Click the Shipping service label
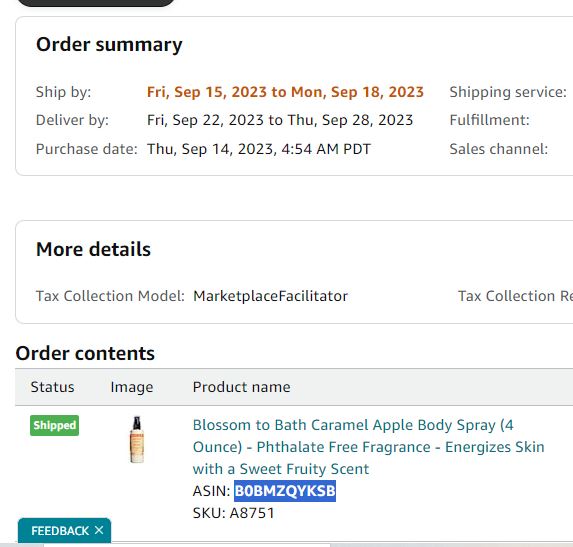The height and width of the screenshot is (547, 573). [x=508, y=92]
